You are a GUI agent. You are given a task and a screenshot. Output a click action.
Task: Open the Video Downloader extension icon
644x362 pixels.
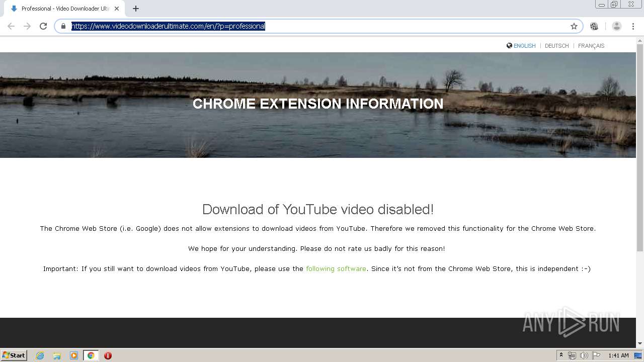click(594, 26)
